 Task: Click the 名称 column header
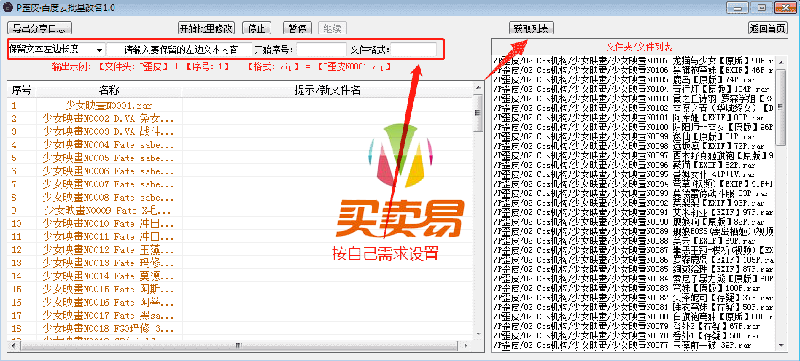pyautogui.click(x=109, y=91)
